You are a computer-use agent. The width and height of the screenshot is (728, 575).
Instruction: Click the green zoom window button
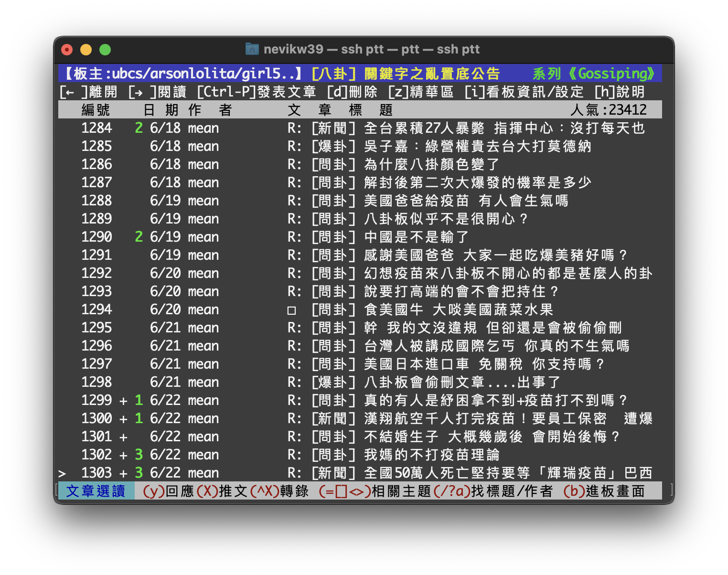(x=105, y=50)
